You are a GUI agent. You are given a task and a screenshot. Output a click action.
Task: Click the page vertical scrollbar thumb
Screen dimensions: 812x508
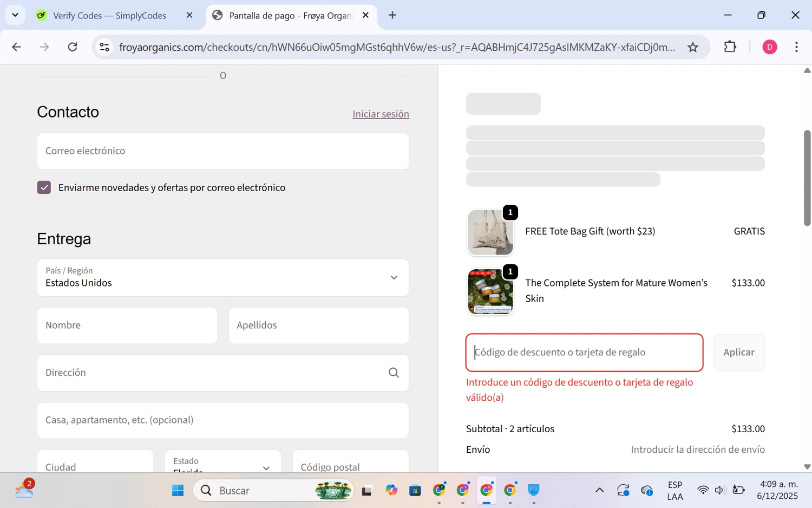(807, 178)
